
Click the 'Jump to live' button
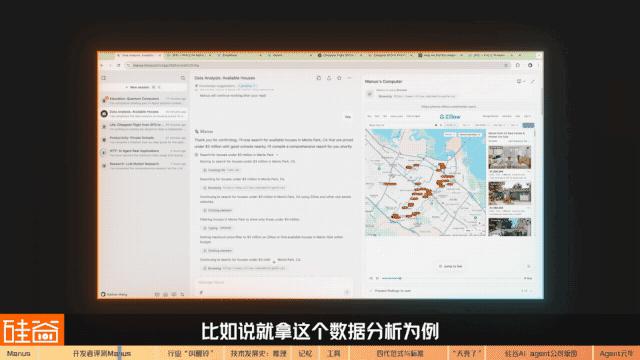[451, 266]
